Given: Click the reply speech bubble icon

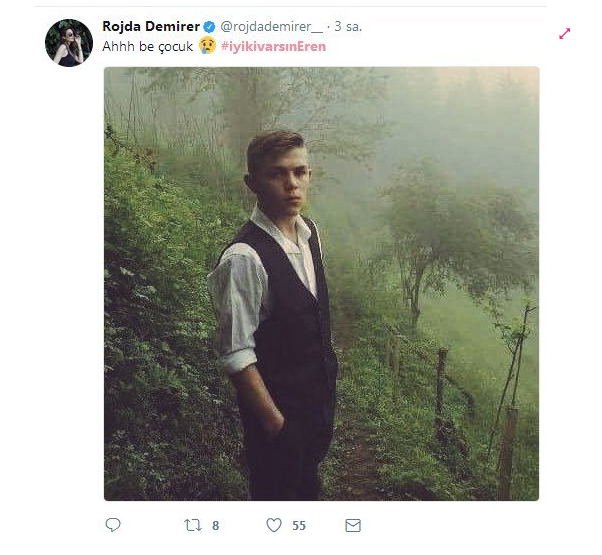Looking at the screenshot, I should tap(113, 525).
